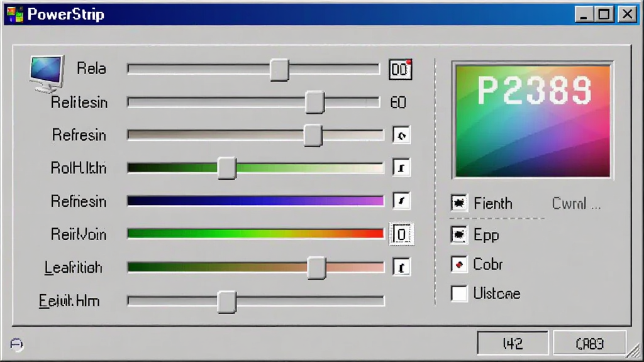Click the ReirVoin label
644x362 pixels.
click(79, 234)
